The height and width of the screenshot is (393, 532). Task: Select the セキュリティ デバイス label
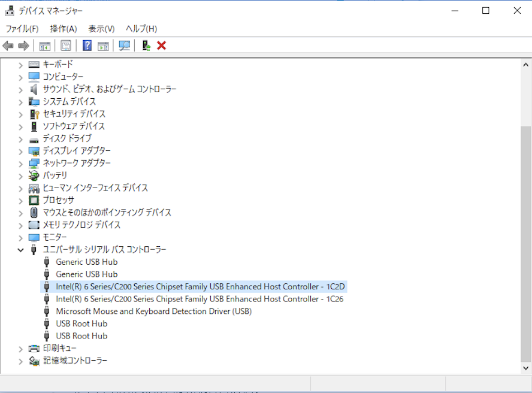point(74,114)
